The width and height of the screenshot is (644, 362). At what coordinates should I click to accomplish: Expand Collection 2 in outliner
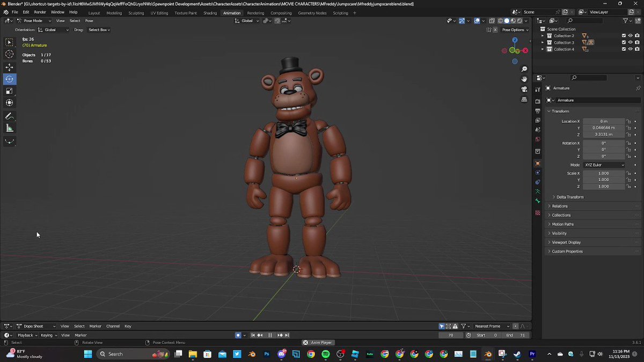543,36
